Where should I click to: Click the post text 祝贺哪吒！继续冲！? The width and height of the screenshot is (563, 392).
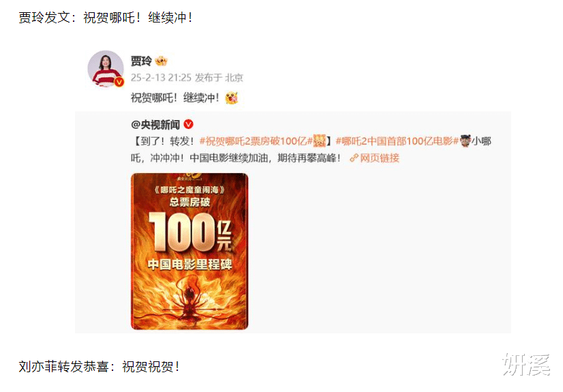(x=175, y=97)
